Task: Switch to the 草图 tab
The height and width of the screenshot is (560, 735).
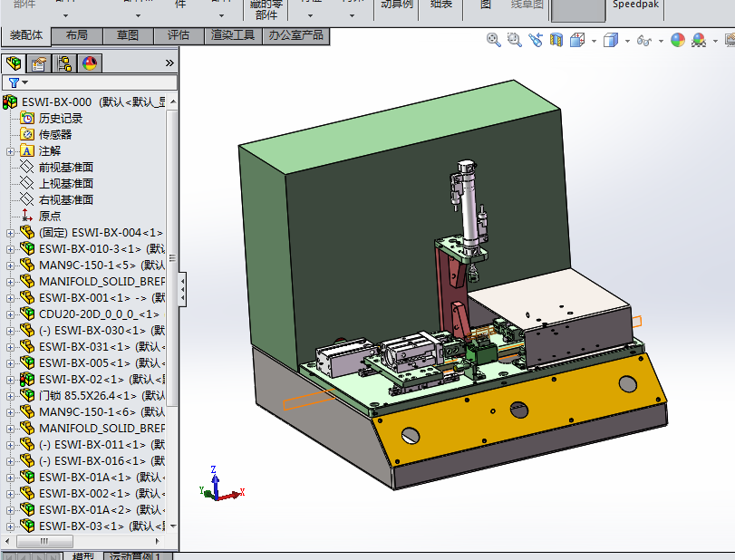Action: [128, 35]
